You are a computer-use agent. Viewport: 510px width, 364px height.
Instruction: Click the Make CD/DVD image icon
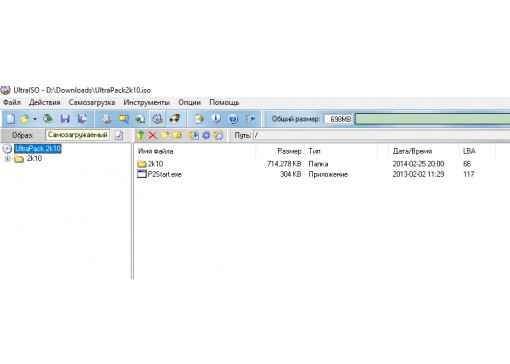(106, 119)
